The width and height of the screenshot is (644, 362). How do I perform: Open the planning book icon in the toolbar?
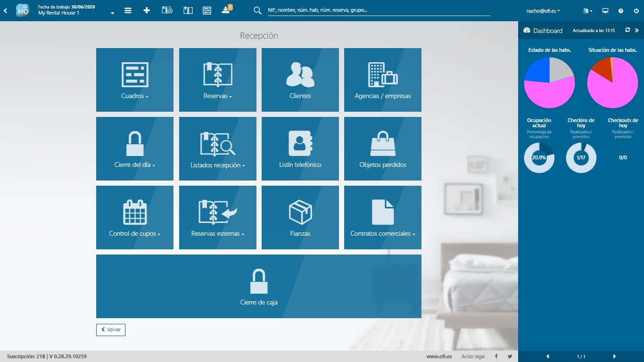(x=188, y=9)
